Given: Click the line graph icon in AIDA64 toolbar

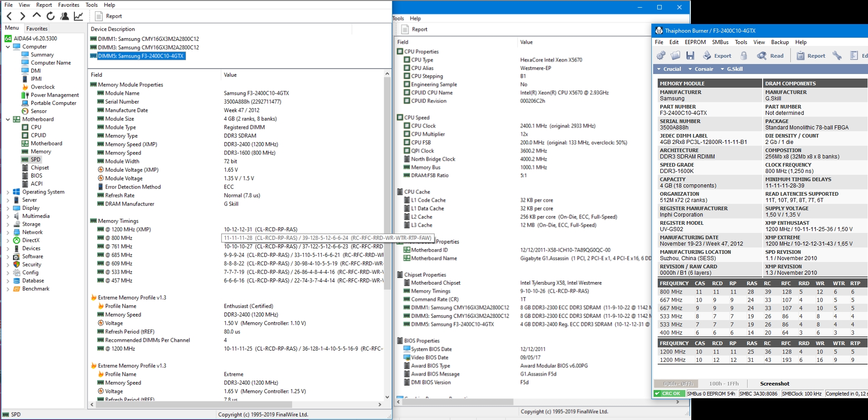Looking at the screenshot, I should (x=79, y=16).
